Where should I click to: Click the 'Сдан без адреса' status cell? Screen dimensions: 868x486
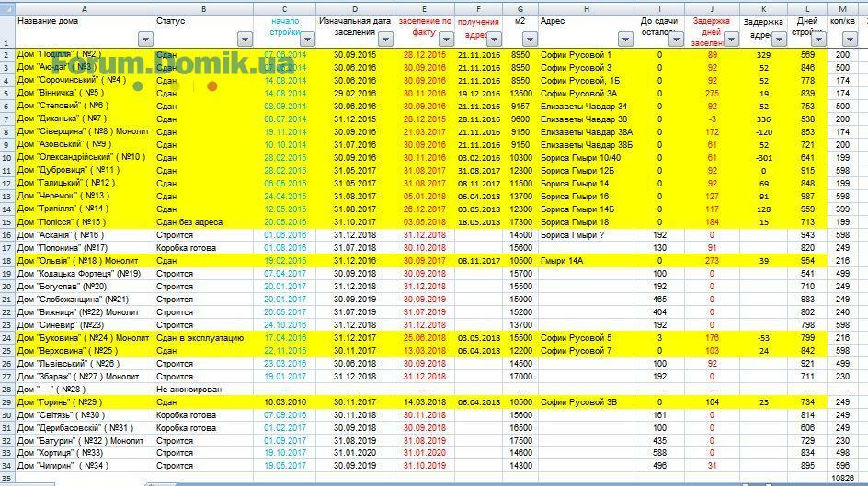point(204,222)
